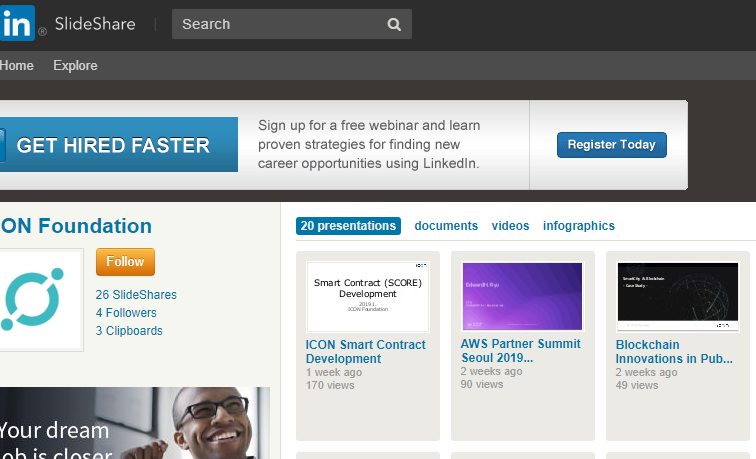Click the LinkedIn logo icon
756x459 pixels.
tap(17, 23)
